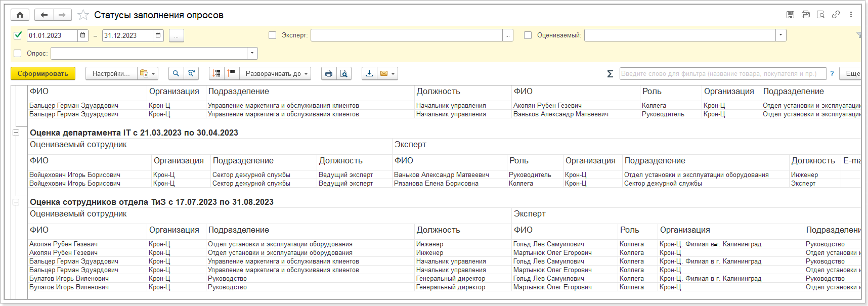Uncheck the date period checkbox

pyautogui.click(x=18, y=35)
